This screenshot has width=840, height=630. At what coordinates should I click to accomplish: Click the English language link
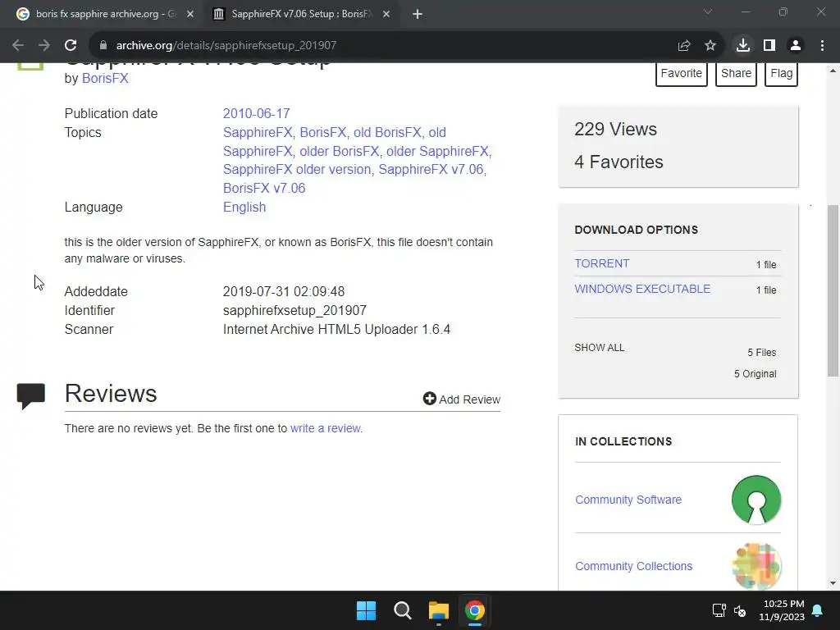click(x=244, y=207)
